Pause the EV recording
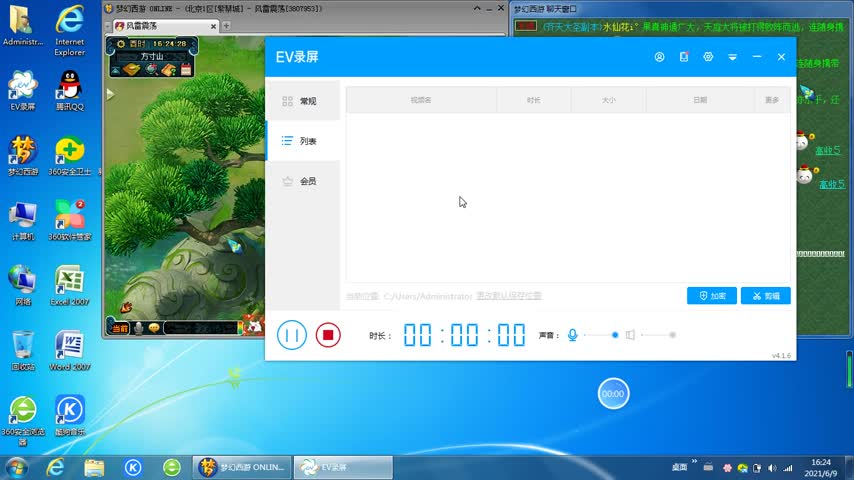The height and width of the screenshot is (480, 854). click(x=291, y=335)
